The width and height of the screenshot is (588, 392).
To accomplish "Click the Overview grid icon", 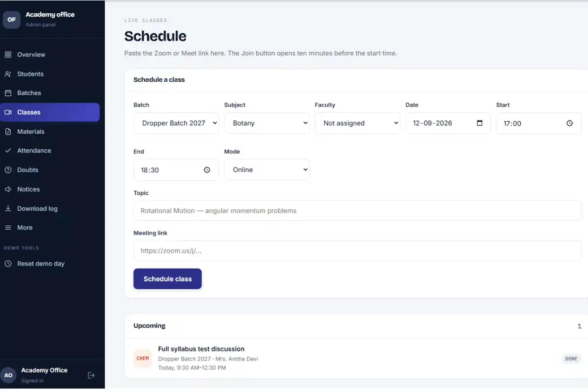I will pyautogui.click(x=8, y=55).
